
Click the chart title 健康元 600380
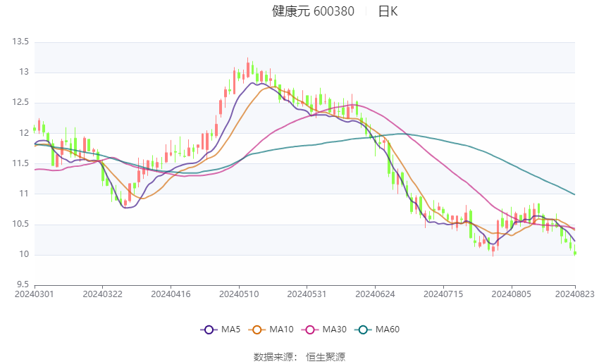(313, 11)
